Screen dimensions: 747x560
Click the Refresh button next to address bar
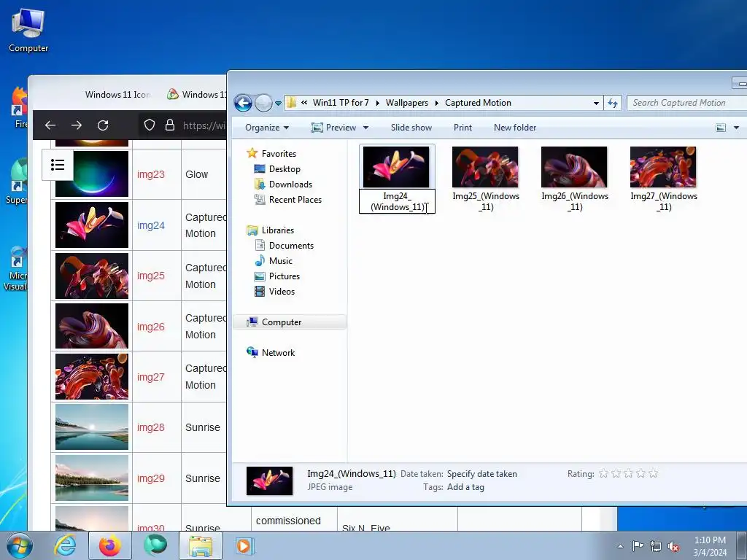click(613, 103)
